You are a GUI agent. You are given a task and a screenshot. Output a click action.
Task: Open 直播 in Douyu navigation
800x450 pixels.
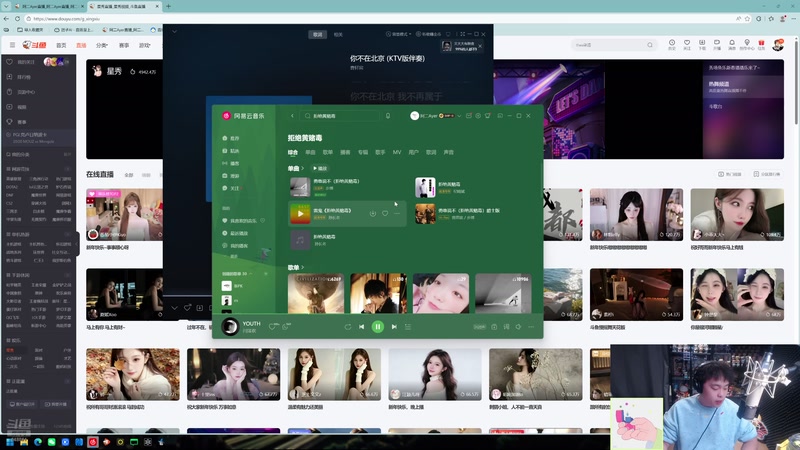click(81, 45)
